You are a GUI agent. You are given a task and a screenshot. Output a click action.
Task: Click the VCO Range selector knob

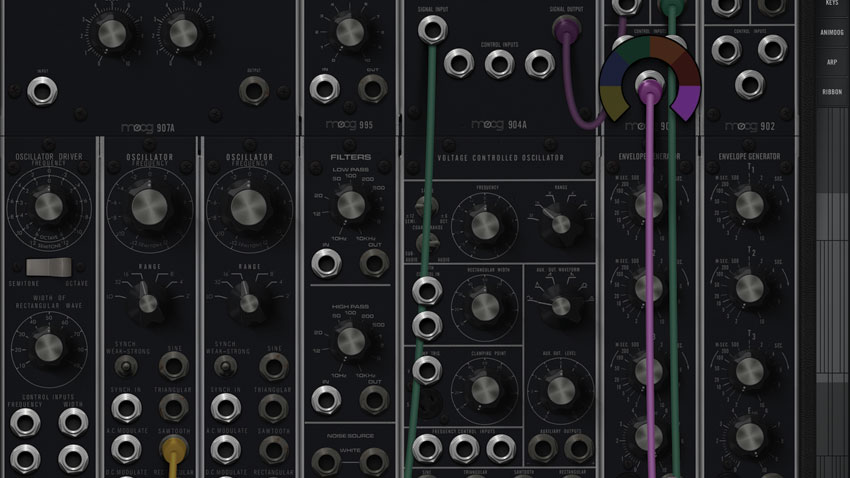pos(561,224)
